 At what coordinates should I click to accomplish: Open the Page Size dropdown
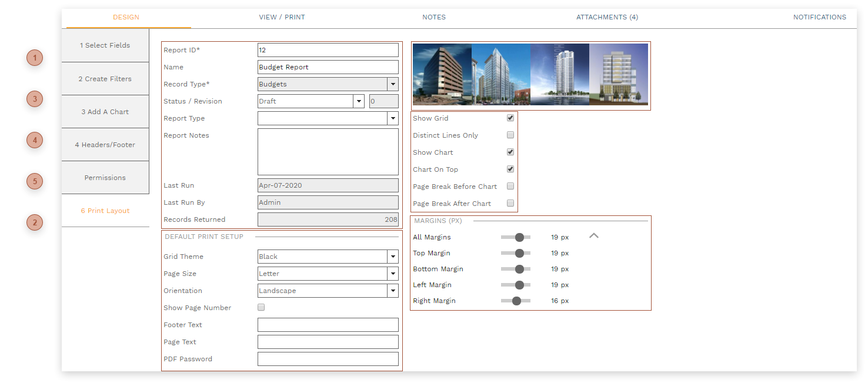(393, 274)
